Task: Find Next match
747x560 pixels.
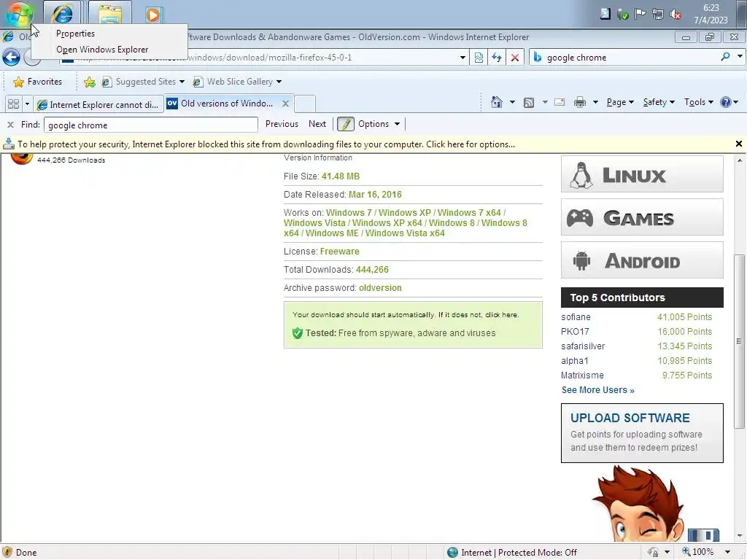Action: [317, 124]
